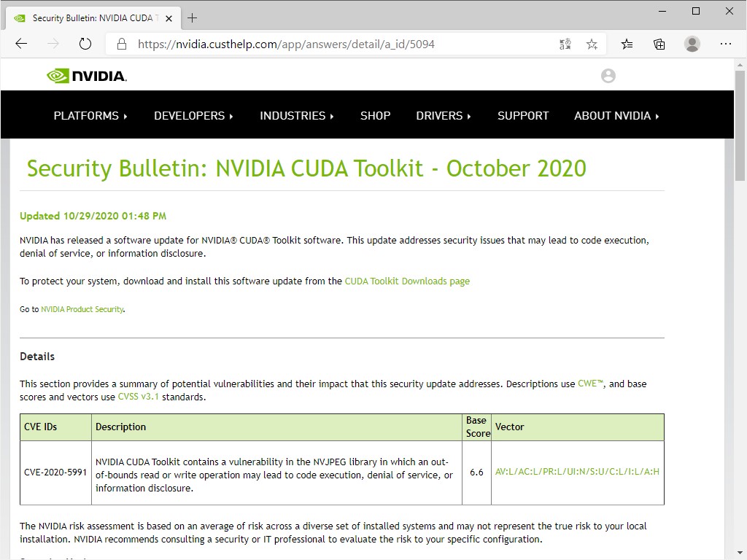Expand the ABOUT NVIDIA menu

point(616,116)
